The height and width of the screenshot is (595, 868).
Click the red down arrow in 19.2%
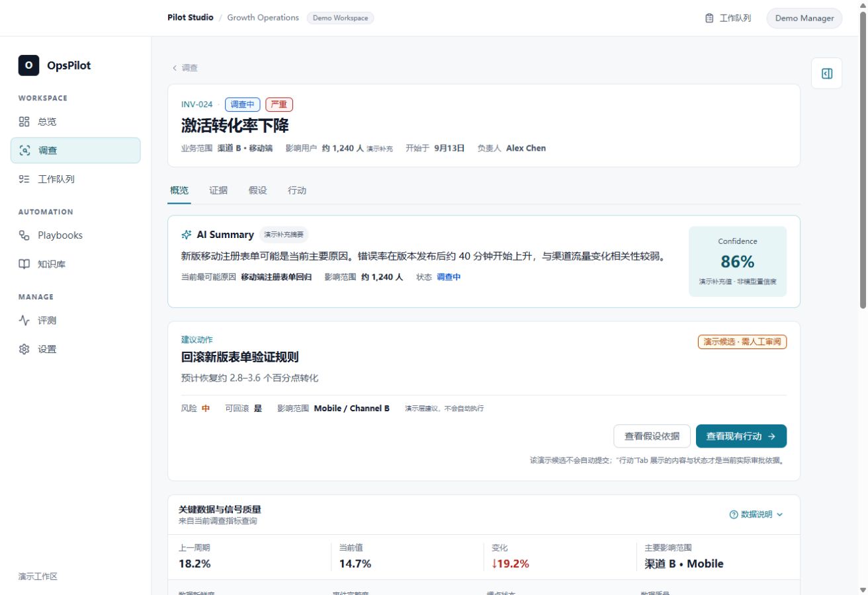494,564
